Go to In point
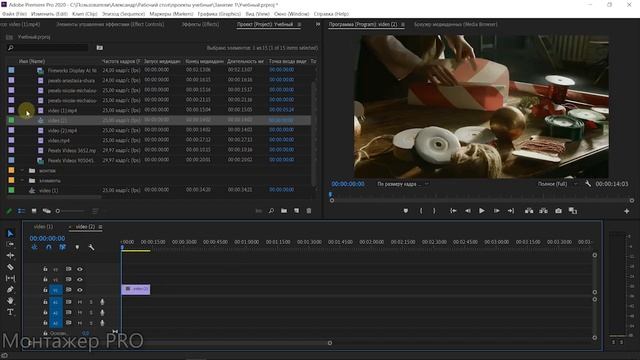This screenshot has width=640, height=360. click(x=453, y=211)
